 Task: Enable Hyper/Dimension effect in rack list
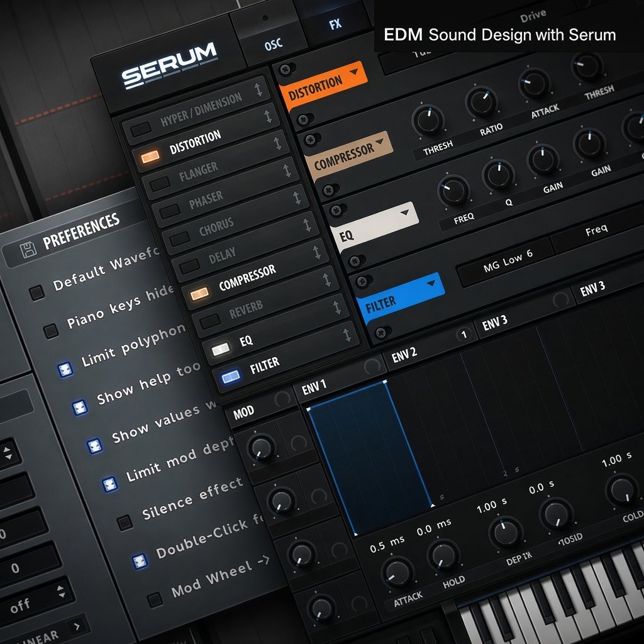click(141, 130)
